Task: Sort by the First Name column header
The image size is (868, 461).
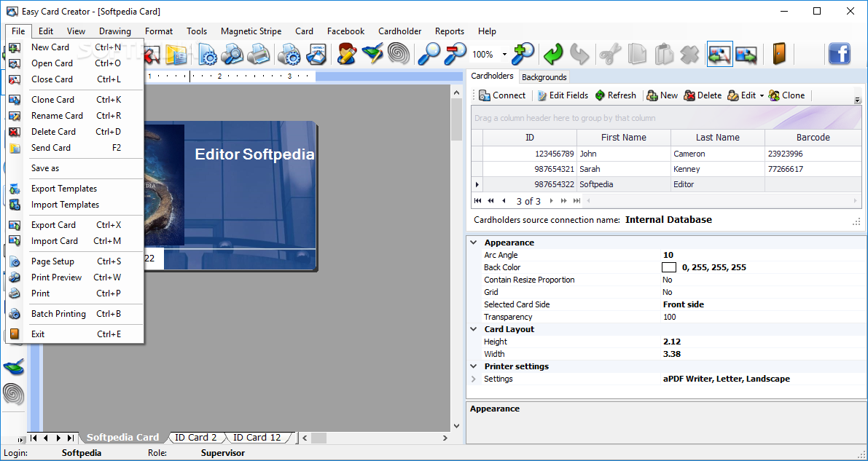Action: (623, 137)
